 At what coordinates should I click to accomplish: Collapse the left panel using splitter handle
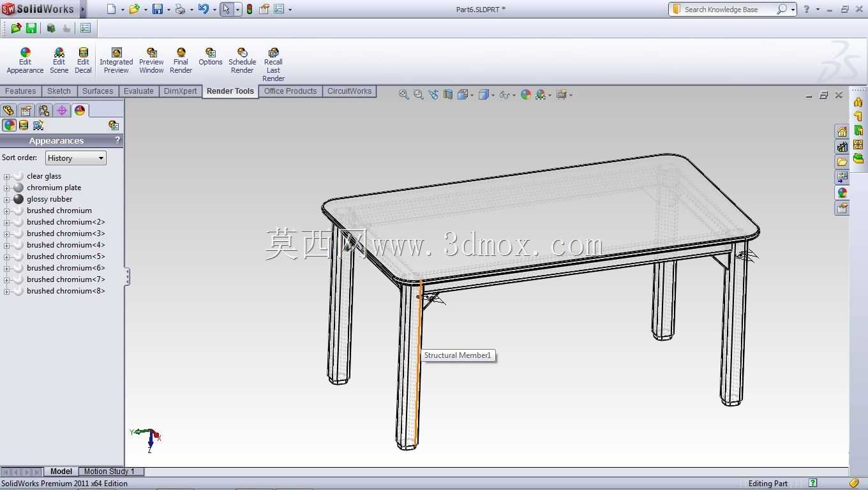(x=128, y=276)
